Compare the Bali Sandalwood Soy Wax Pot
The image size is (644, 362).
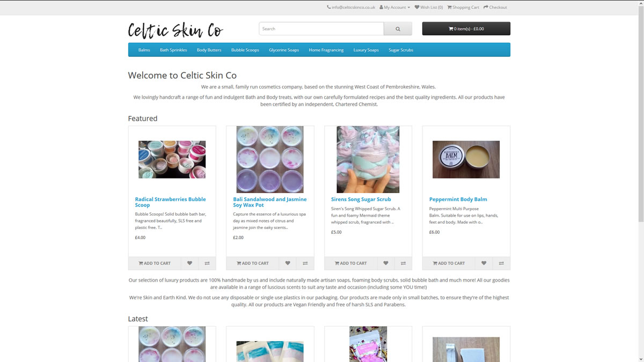click(305, 263)
